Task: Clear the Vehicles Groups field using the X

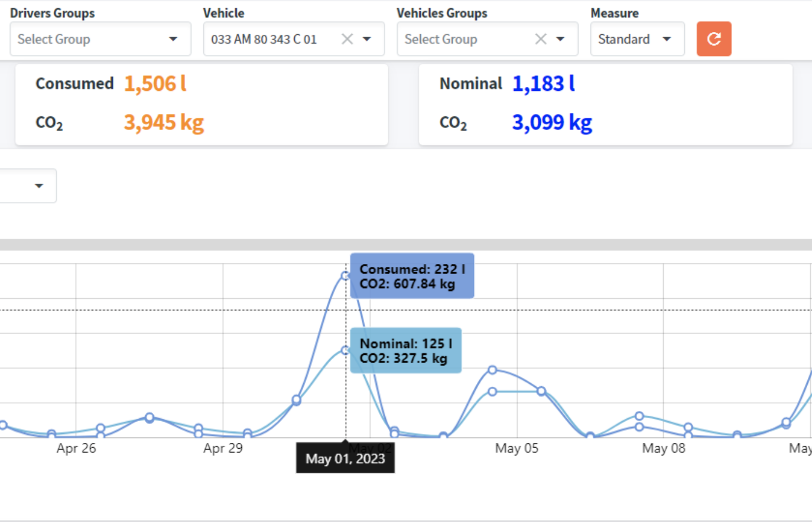Action: tap(540, 39)
